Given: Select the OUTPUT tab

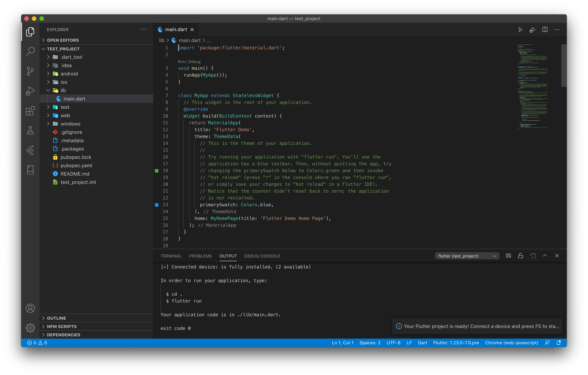Looking at the screenshot, I should click(228, 256).
